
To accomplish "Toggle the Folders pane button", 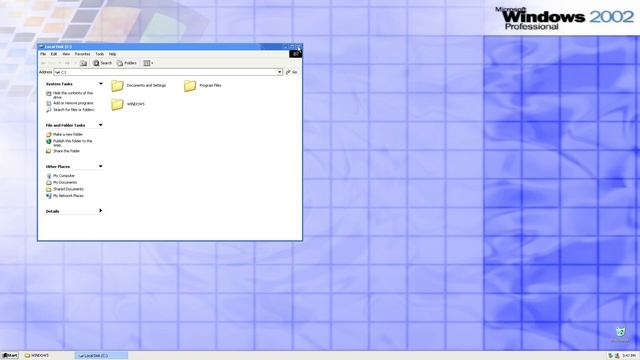I will pyautogui.click(x=127, y=63).
